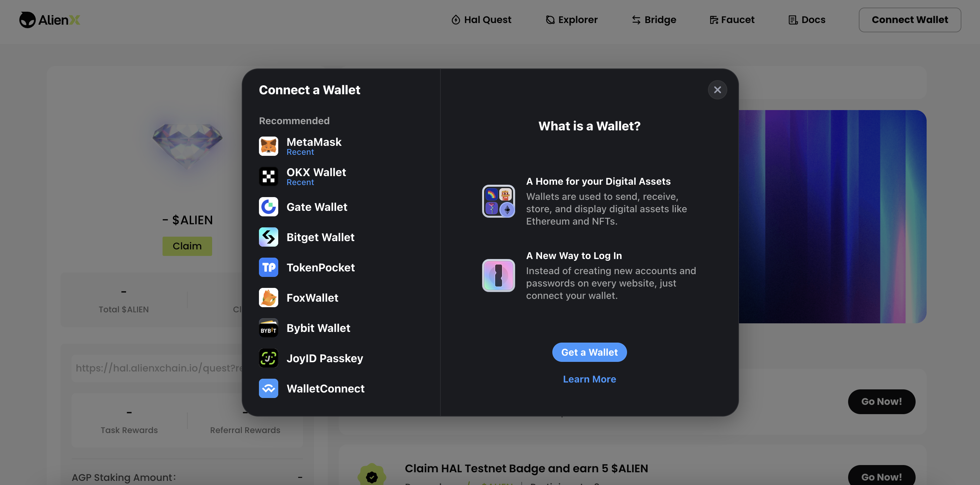The width and height of the screenshot is (980, 485).
Task: Click the Gate Wallet logo icon
Action: coord(268,207)
